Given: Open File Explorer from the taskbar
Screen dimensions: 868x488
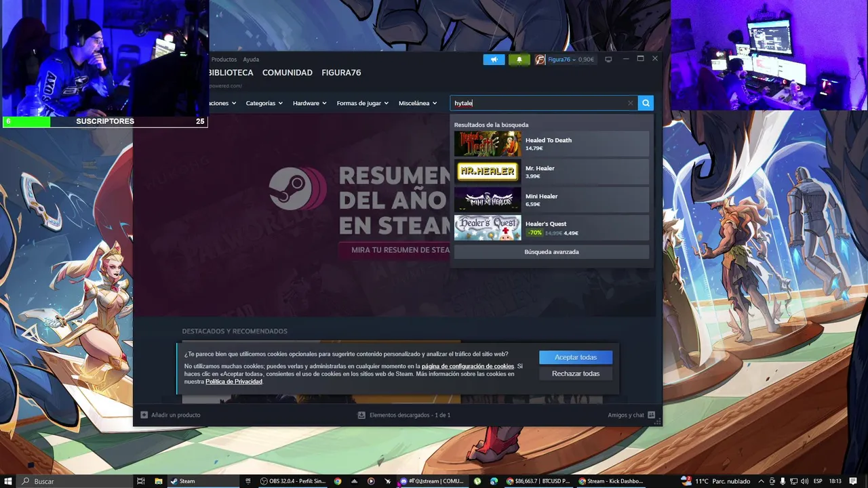Looking at the screenshot, I should coord(159,481).
